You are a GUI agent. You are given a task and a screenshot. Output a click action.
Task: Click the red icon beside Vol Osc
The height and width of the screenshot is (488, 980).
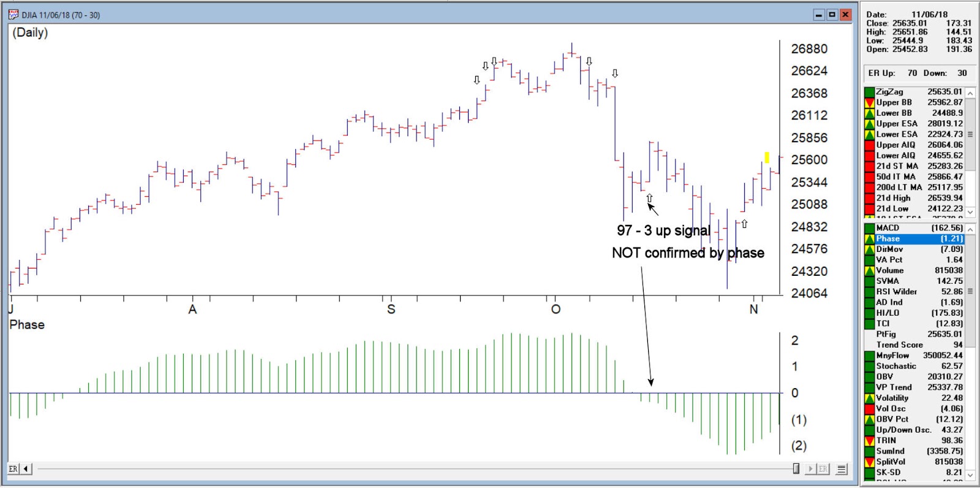[869, 408]
